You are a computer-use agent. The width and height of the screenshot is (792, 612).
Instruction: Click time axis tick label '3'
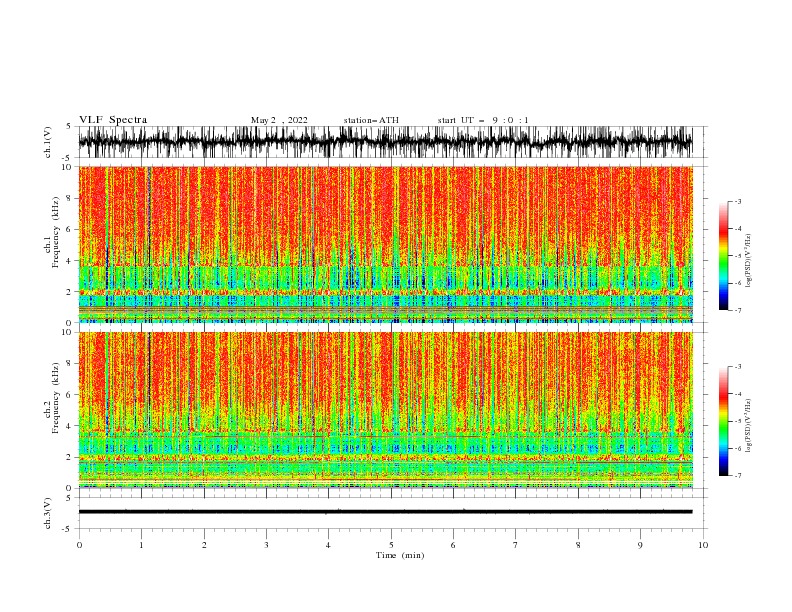[266, 545]
